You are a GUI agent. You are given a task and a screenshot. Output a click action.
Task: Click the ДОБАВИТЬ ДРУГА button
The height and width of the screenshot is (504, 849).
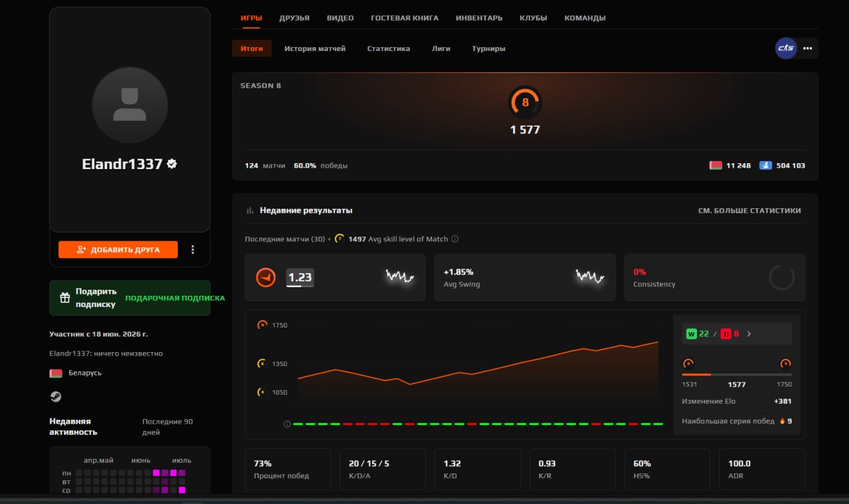(x=118, y=249)
